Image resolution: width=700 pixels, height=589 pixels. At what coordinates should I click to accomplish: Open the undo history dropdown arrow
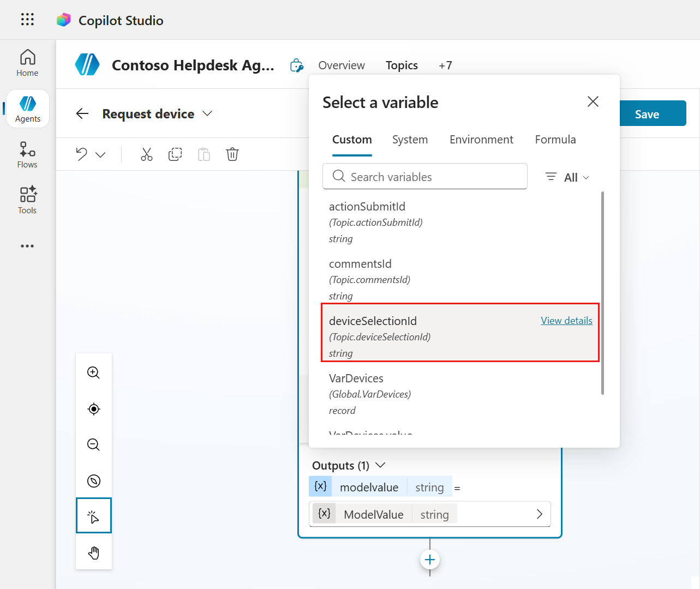pyautogui.click(x=100, y=155)
